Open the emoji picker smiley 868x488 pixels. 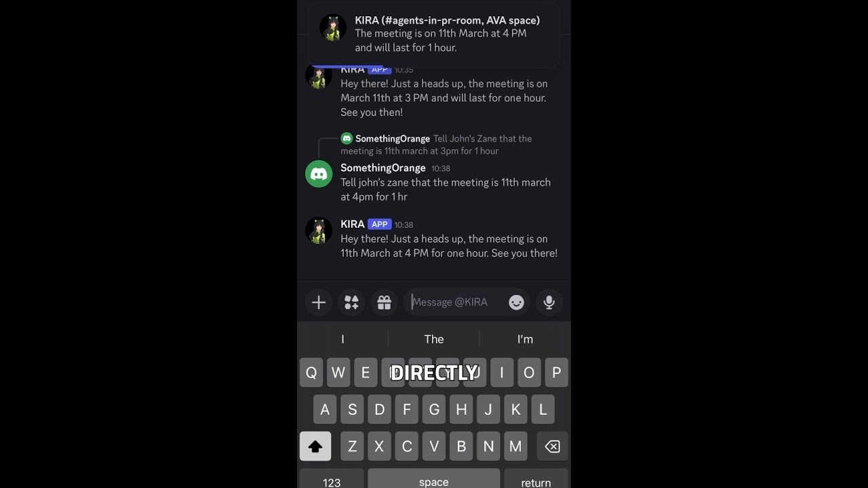click(517, 302)
